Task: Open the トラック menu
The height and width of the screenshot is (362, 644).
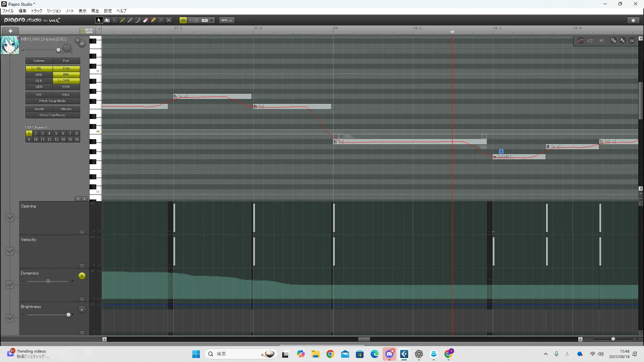Action: click(x=37, y=11)
